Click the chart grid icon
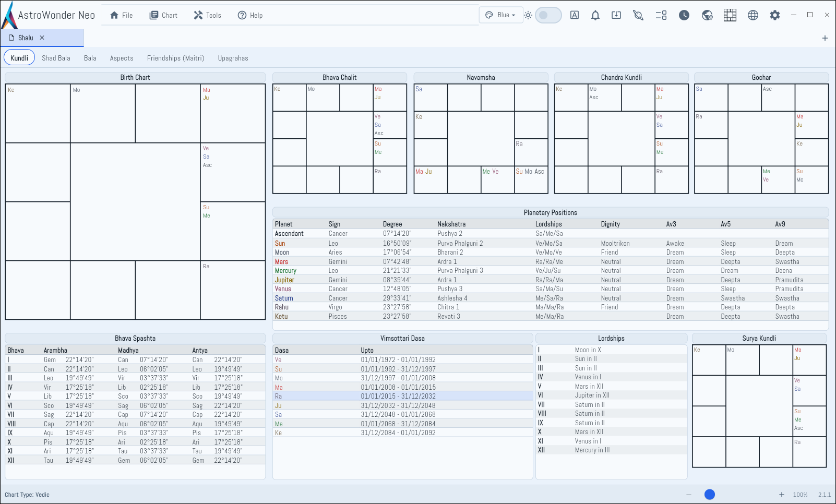Screen dimensions: 836x504 pos(730,15)
